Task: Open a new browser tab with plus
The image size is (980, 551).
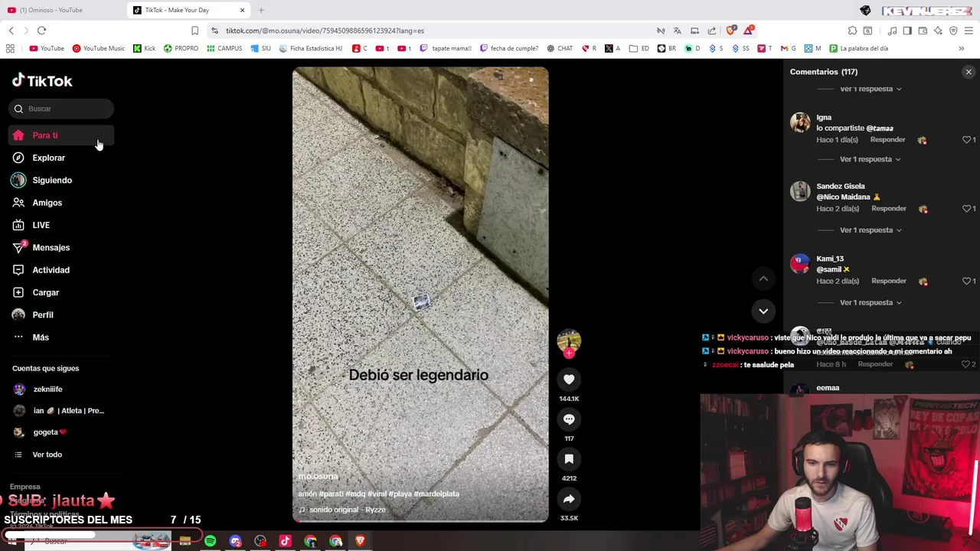Action: click(x=261, y=10)
